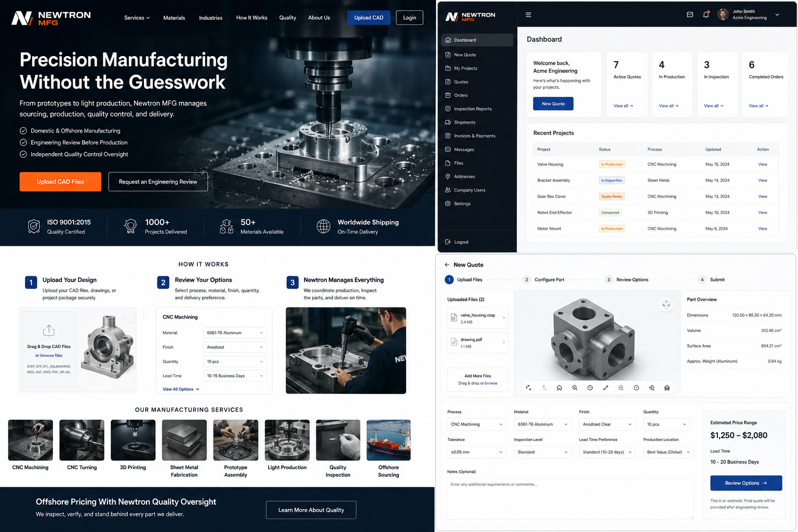Screen dimensions: 798x532
Task: Open the Process dropdown showing CNC Machining
Action: 476,424
